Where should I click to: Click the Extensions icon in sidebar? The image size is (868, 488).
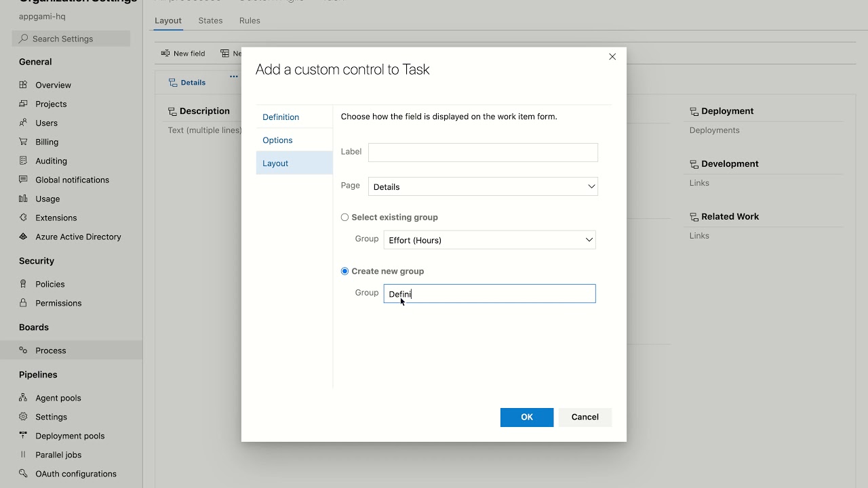coord(23,218)
